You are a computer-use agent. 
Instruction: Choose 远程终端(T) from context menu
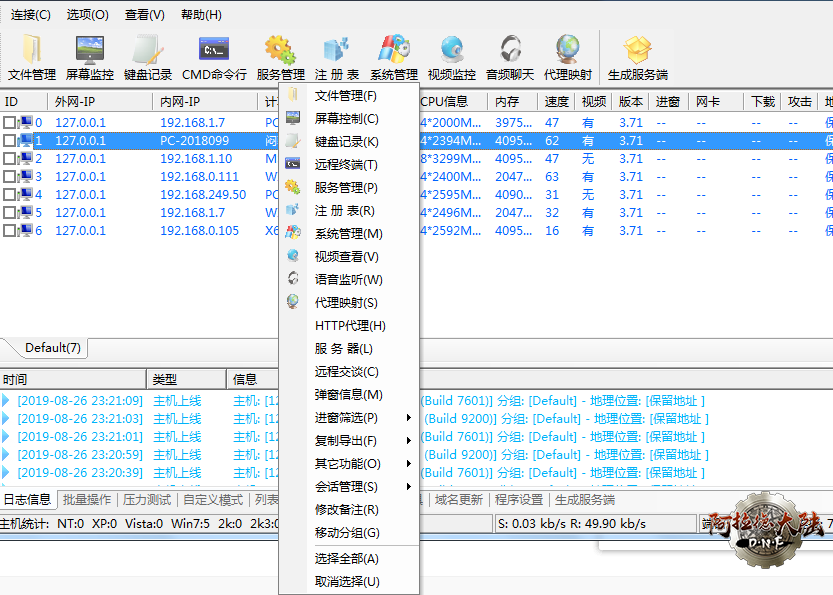pos(346,165)
